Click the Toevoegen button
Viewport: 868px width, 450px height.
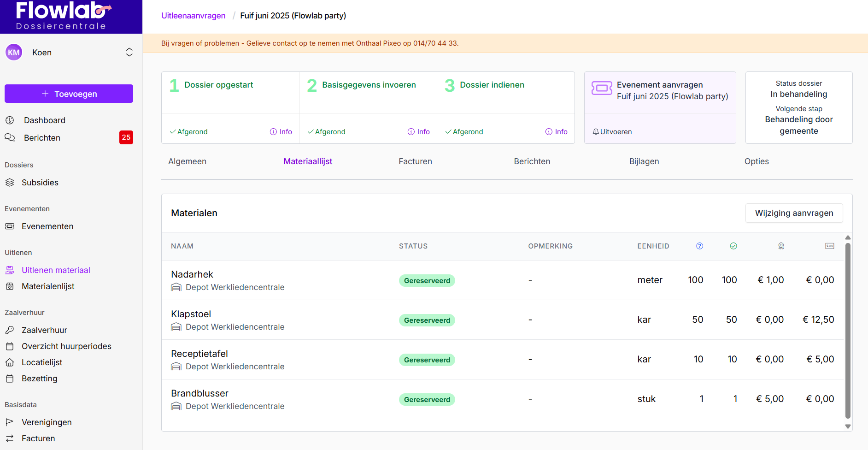(69, 94)
